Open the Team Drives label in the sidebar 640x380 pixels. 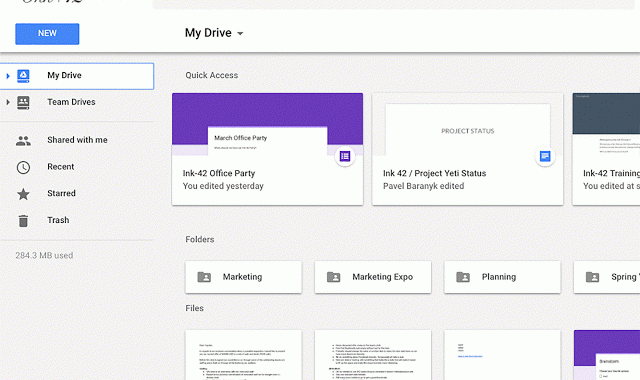71,102
